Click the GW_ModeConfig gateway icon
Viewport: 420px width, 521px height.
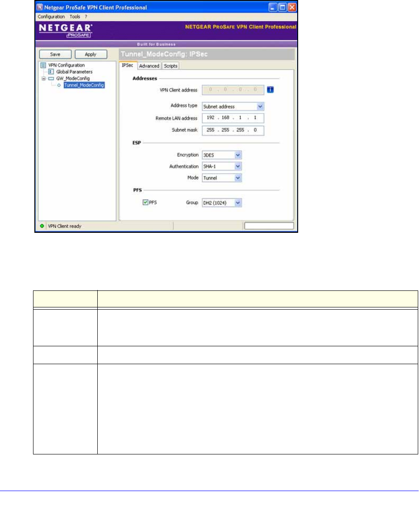pyautogui.click(x=51, y=79)
